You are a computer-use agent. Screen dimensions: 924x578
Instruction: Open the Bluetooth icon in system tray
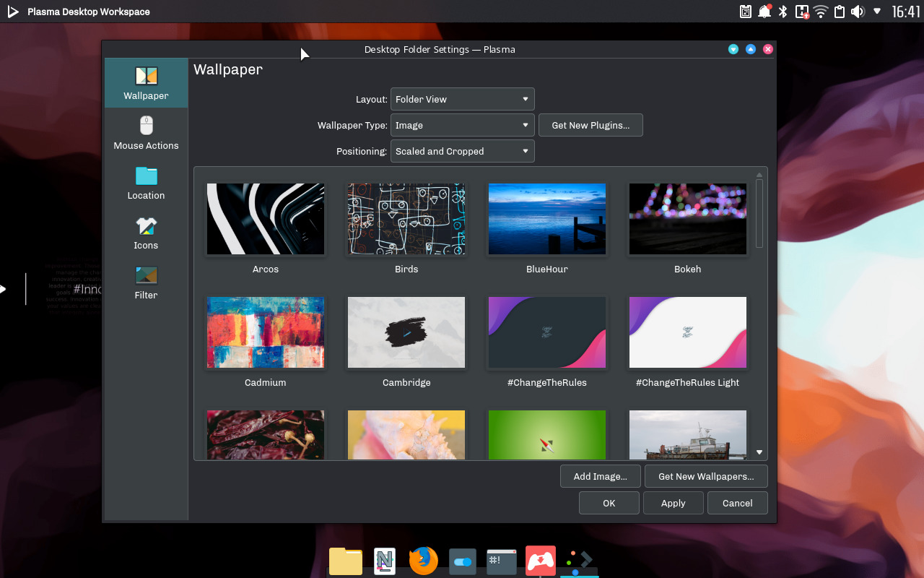[x=783, y=12]
